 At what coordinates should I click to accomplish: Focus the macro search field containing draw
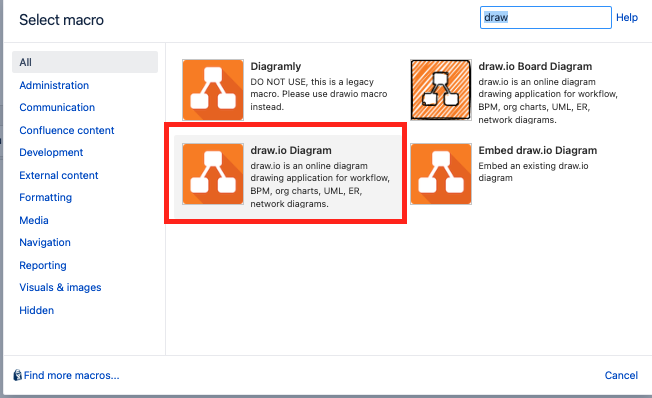(546, 17)
